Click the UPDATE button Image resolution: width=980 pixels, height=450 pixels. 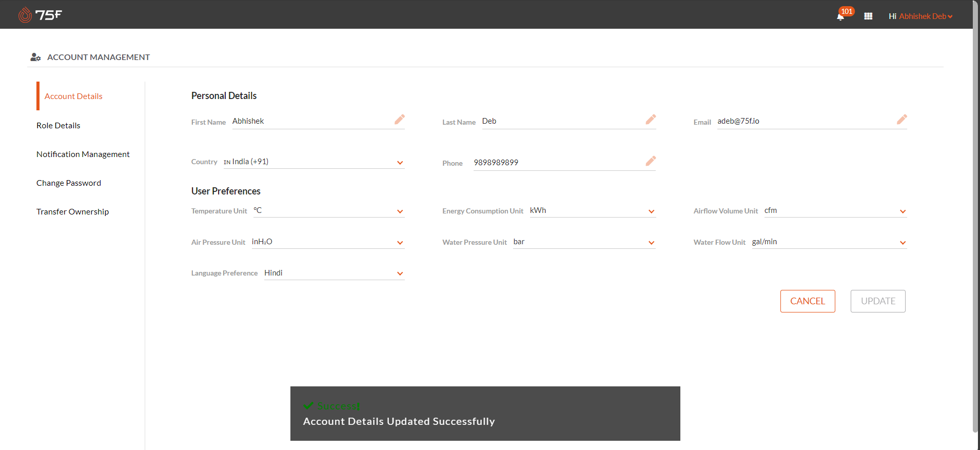tap(878, 301)
